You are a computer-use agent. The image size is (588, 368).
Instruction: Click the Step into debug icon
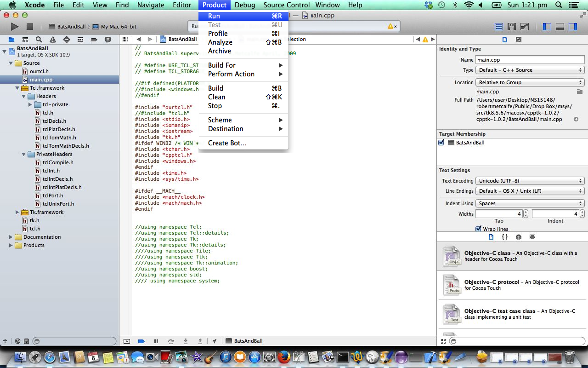click(186, 341)
